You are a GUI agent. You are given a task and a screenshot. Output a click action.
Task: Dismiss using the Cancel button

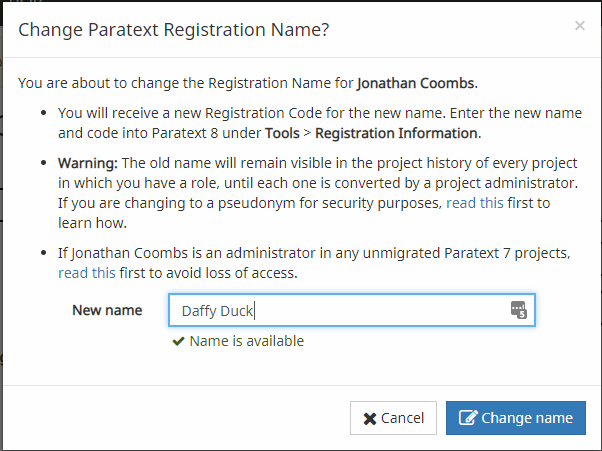click(393, 418)
